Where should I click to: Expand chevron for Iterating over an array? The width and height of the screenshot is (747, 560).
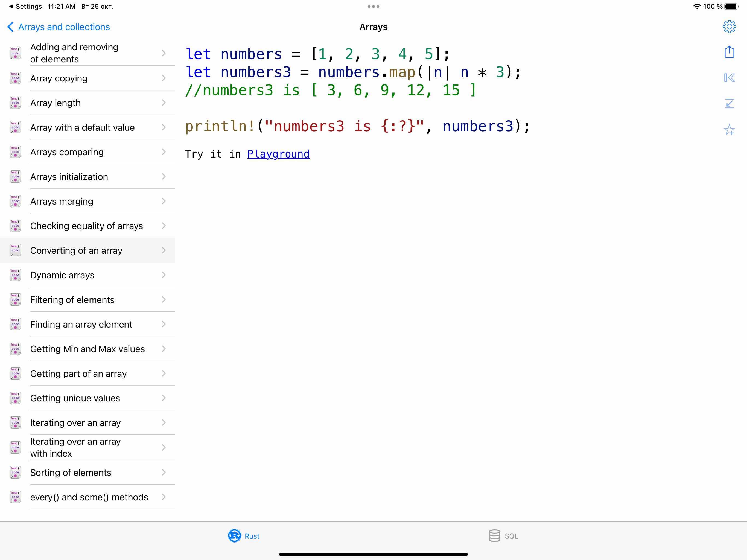point(164,422)
